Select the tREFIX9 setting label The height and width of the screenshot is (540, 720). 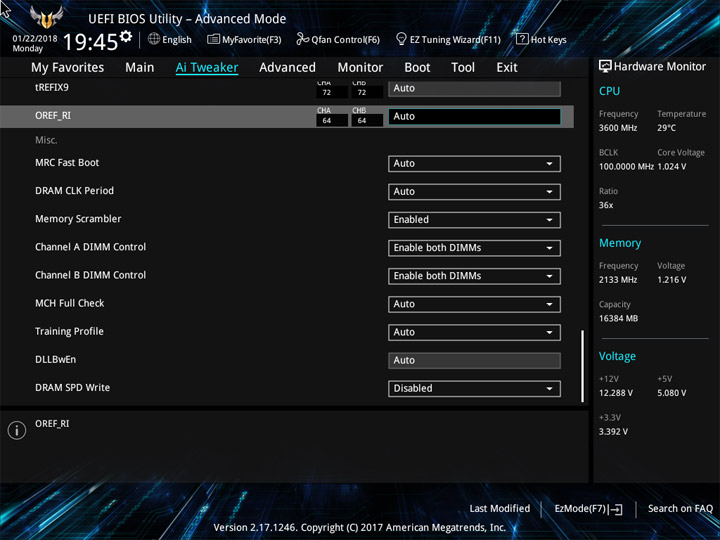(x=52, y=87)
